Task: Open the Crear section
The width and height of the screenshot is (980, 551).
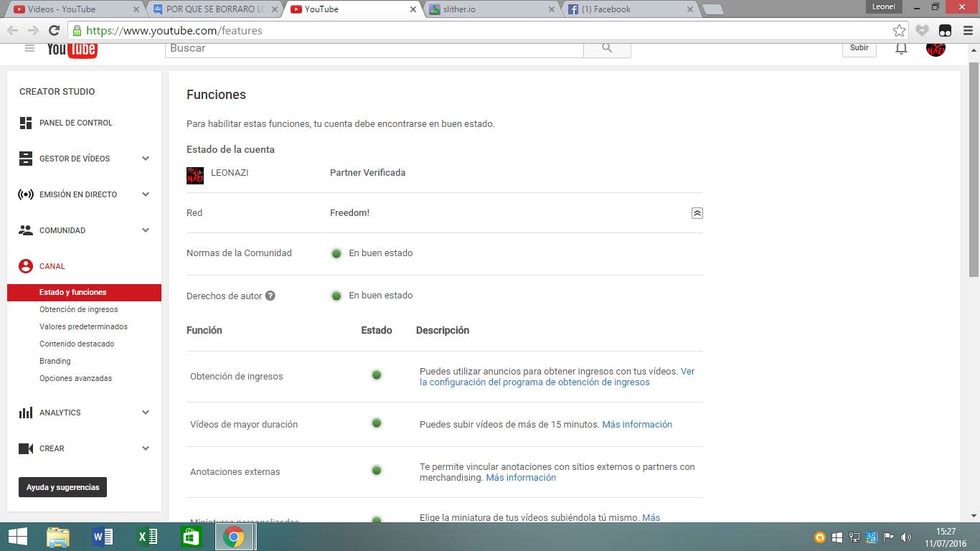Action: tap(52, 448)
